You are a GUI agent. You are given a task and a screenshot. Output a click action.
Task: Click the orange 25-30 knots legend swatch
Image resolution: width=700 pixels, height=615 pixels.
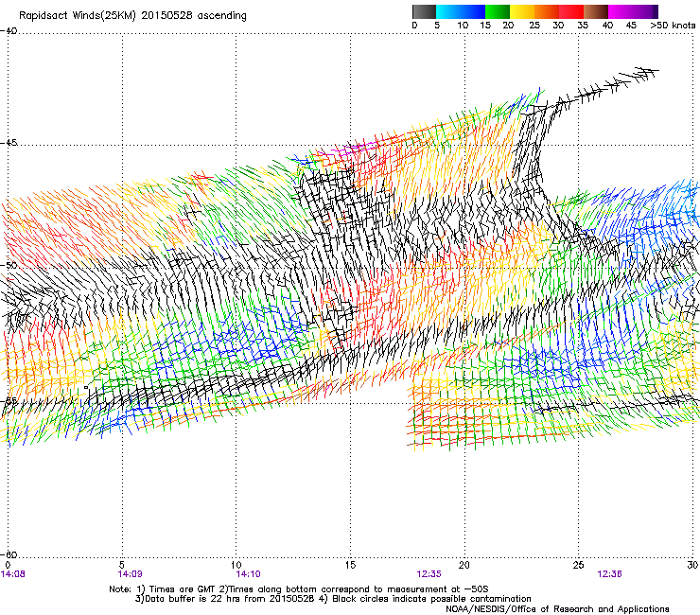coord(547,11)
